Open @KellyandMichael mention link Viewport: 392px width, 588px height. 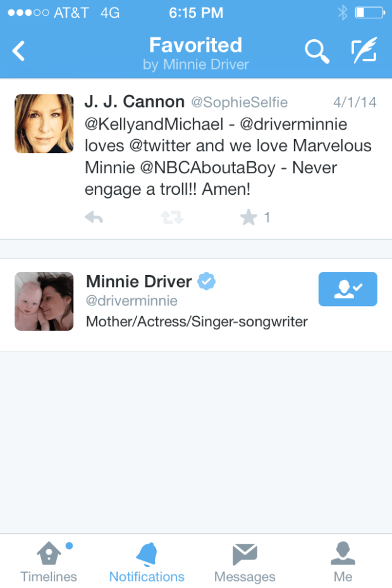pos(153,124)
